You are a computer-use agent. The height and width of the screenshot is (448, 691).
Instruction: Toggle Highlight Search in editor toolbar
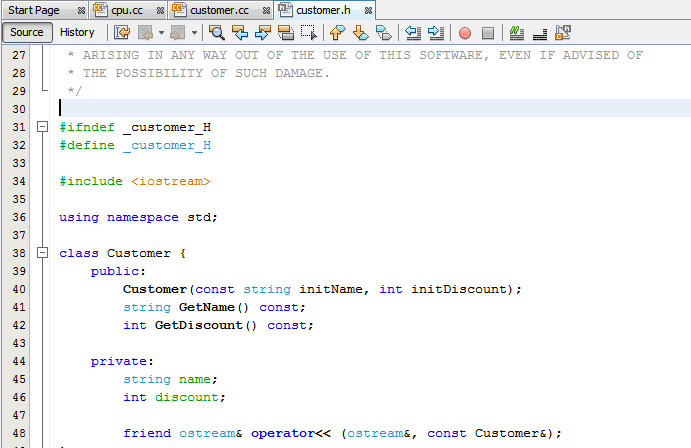(286, 32)
